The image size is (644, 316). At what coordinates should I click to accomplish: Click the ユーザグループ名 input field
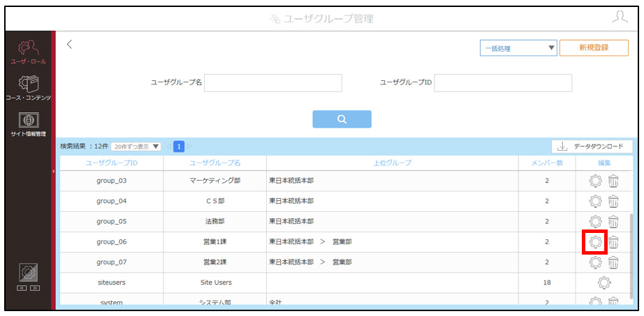[x=273, y=83]
